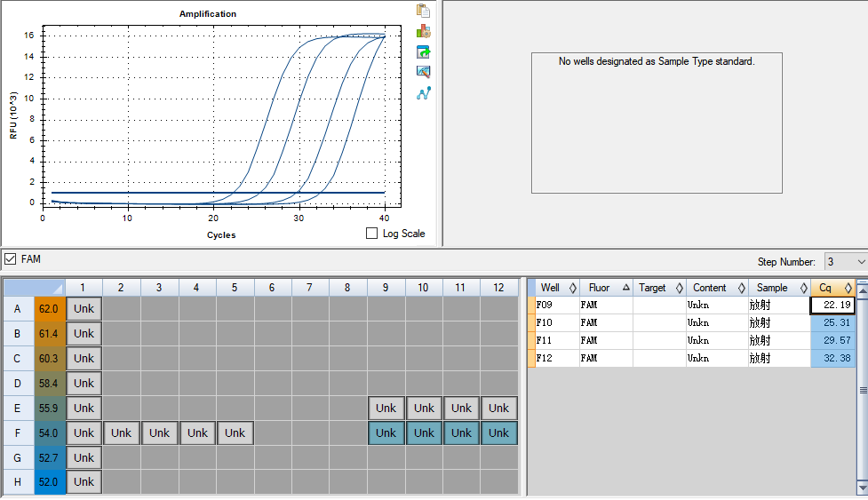The image size is (868, 500).
Task: Select plate column 1 header
Action: [x=83, y=288]
